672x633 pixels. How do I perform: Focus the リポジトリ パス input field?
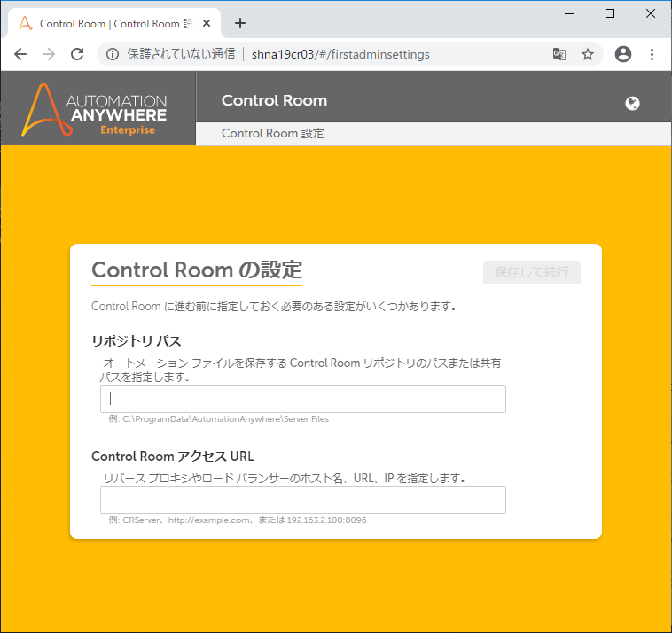click(x=303, y=399)
